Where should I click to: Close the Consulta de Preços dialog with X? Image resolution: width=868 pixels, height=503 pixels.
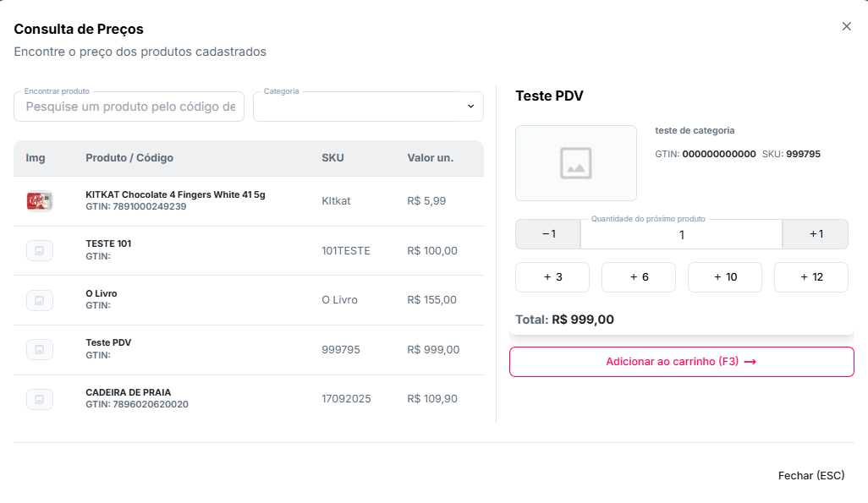point(846,26)
